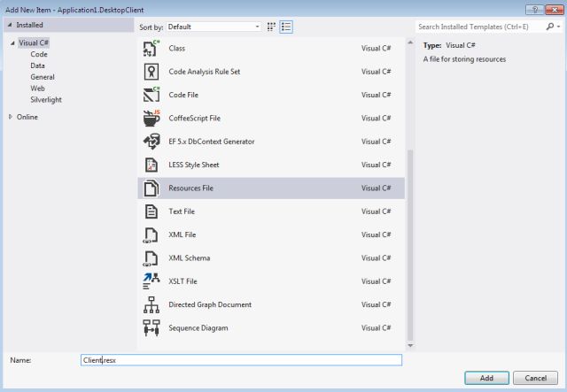
Task: Click the template list scrollbar thumb
Action: coord(410,245)
